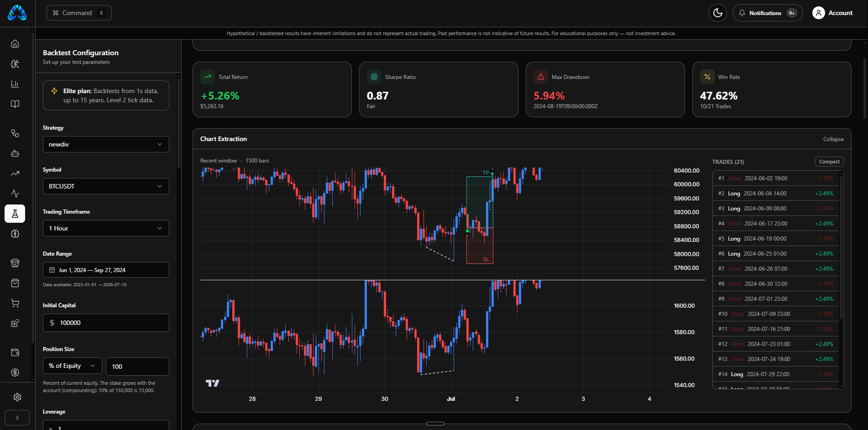The height and width of the screenshot is (430, 868).
Task: Click the bottom panel drag handle
Action: pyautogui.click(x=435, y=424)
